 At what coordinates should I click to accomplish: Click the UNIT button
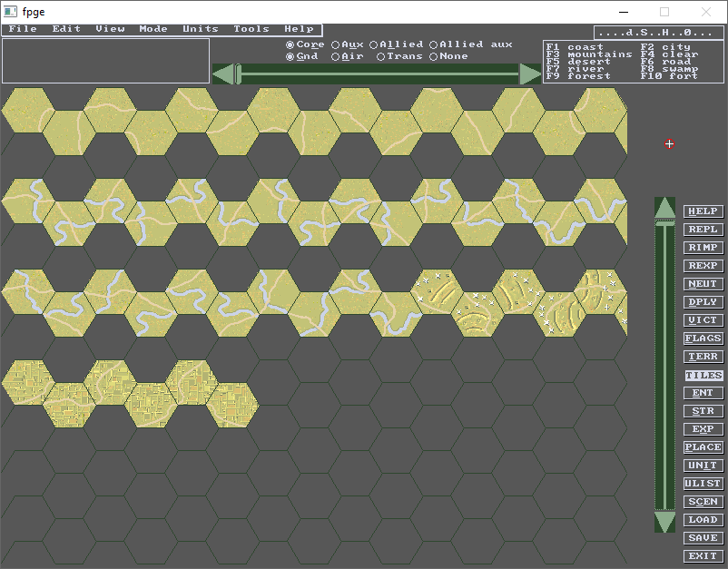pyautogui.click(x=703, y=465)
